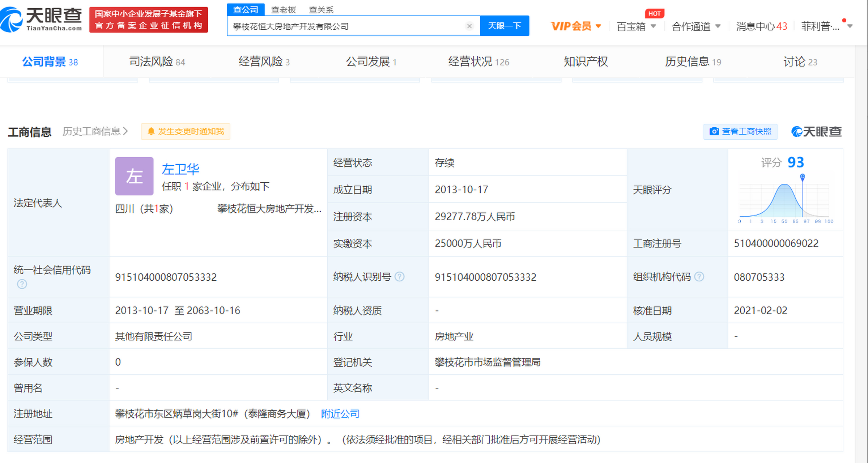Click the bell icon beside 发生变更时通知我
The width and height of the screenshot is (868, 463).
151,132
